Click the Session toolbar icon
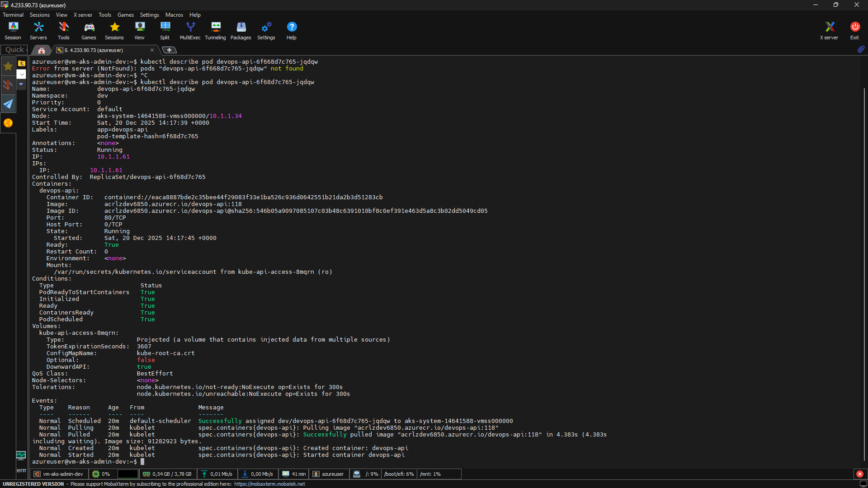The height and width of the screenshot is (488, 868). coord(13,31)
